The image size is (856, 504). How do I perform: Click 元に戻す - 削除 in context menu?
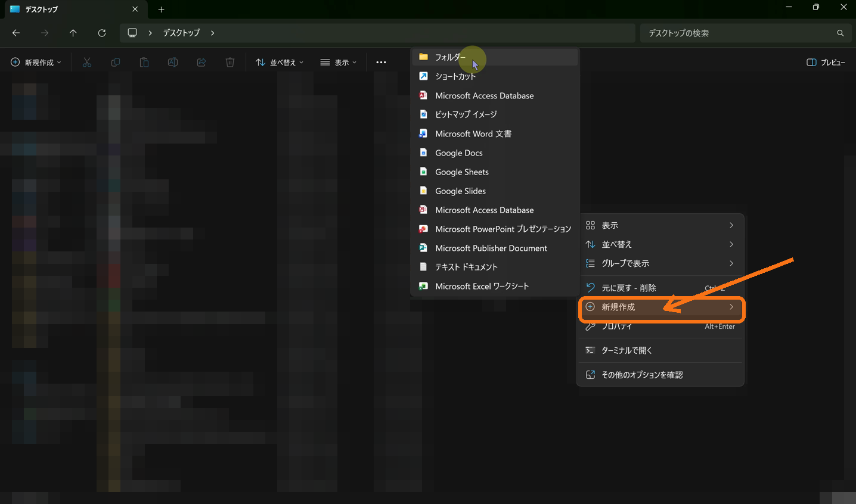[660, 288]
